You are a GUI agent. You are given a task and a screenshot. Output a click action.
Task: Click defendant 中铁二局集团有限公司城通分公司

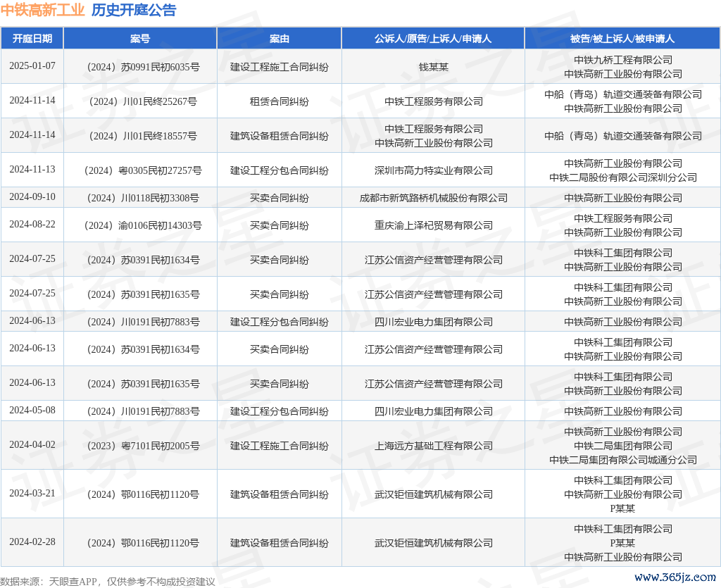coord(623,460)
